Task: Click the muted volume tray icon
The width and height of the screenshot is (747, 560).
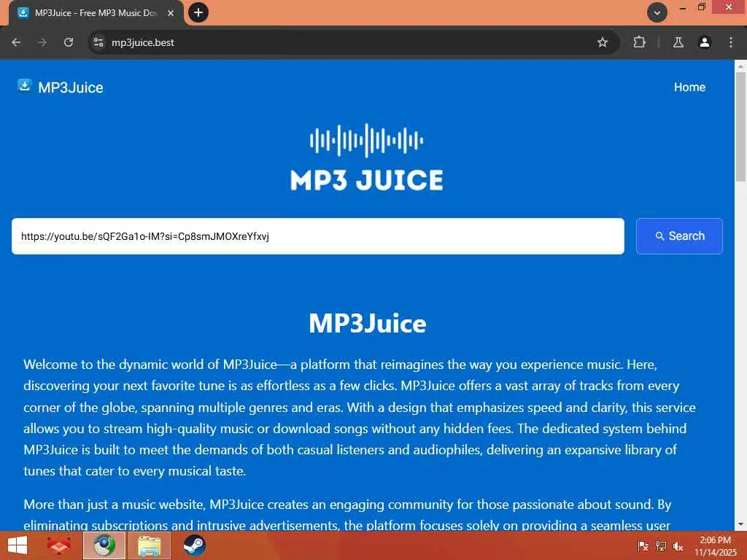Action: [678, 546]
